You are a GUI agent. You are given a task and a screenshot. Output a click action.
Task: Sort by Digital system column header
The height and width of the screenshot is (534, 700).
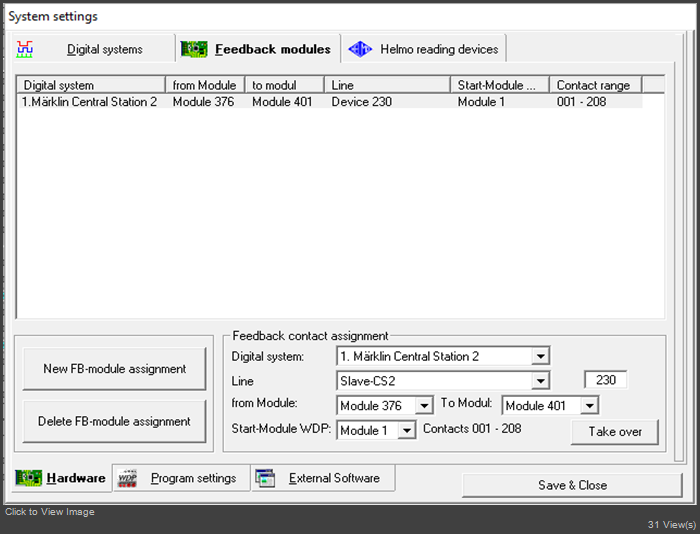(91, 85)
